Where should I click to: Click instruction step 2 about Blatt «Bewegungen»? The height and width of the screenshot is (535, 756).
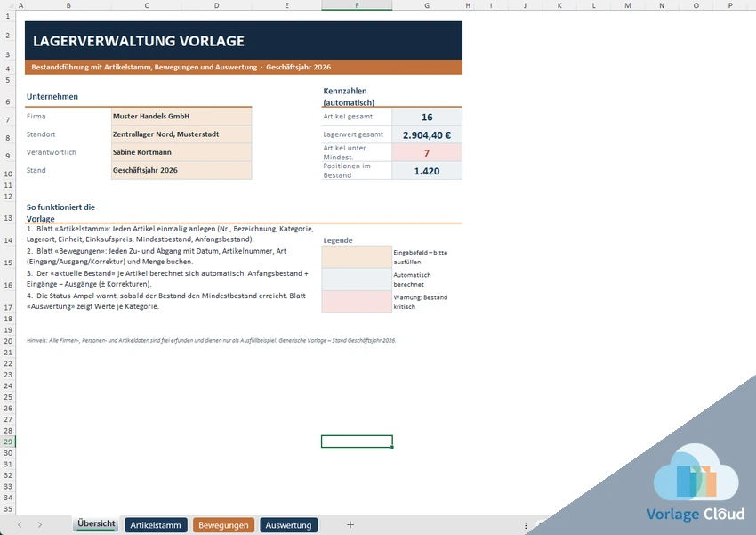[157, 256]
